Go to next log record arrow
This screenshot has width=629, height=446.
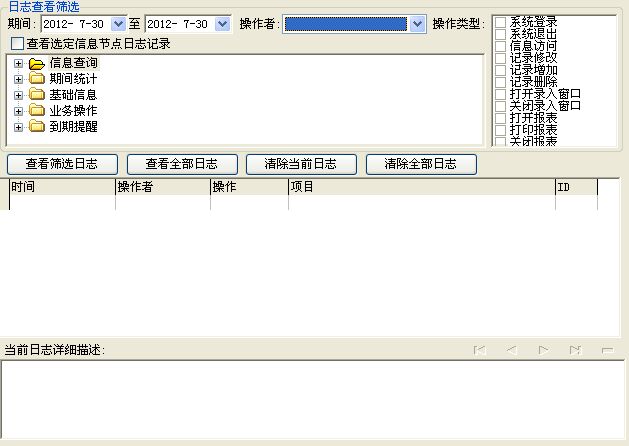[543, 350]
